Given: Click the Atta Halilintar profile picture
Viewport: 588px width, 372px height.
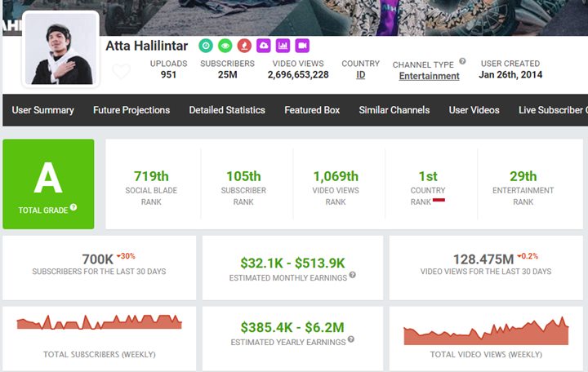Looking at the screenshot, I should pyautogui.click(x=60, y=49).
